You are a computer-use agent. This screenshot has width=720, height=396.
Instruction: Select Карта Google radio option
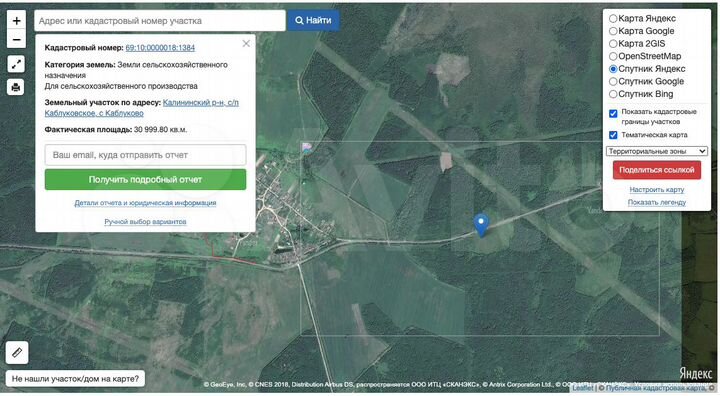613,31
